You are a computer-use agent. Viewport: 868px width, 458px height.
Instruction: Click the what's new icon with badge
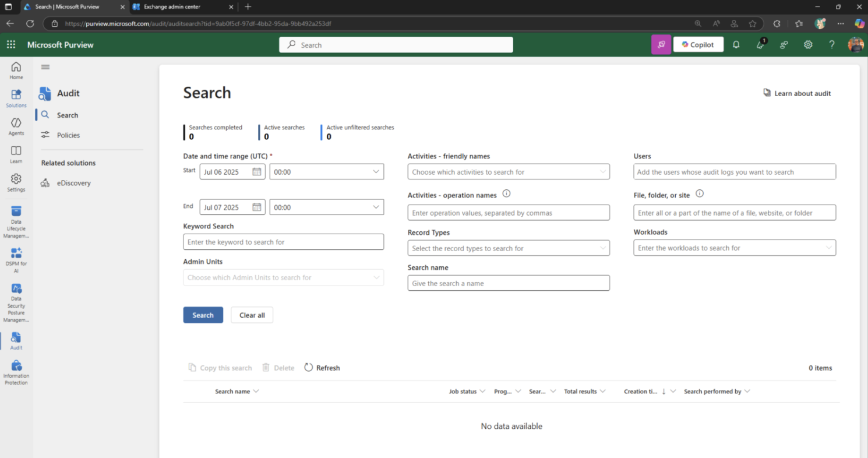761,44
